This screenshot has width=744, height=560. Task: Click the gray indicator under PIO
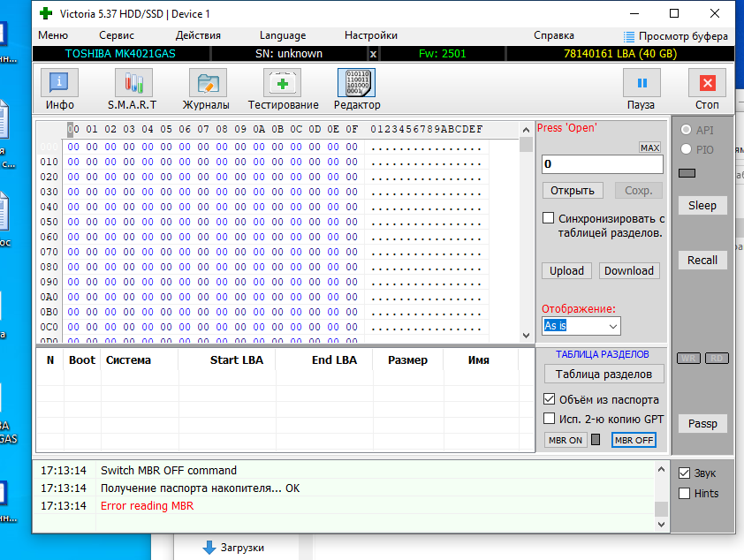pos(687,173)
